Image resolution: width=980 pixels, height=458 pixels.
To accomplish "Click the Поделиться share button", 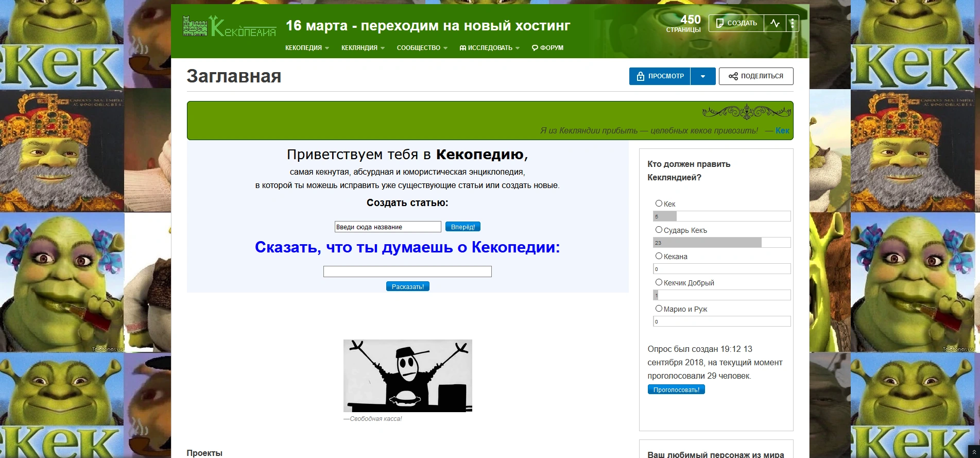I will click(756, 76).
